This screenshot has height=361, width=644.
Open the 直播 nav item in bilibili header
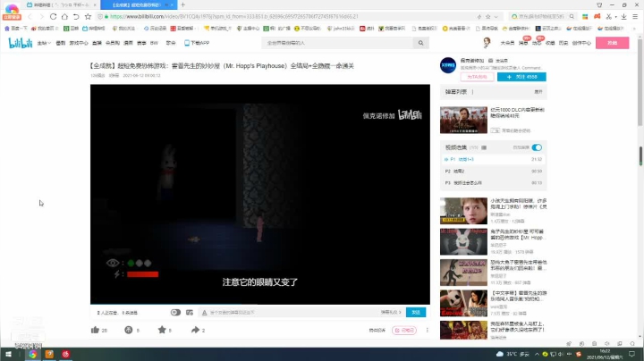click(97, 43)
